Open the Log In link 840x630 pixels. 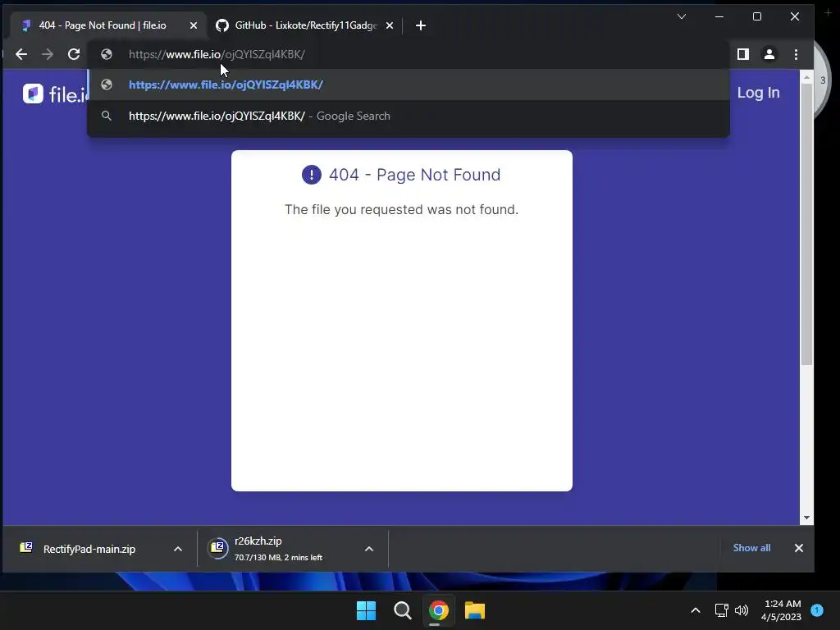[758, 93]
